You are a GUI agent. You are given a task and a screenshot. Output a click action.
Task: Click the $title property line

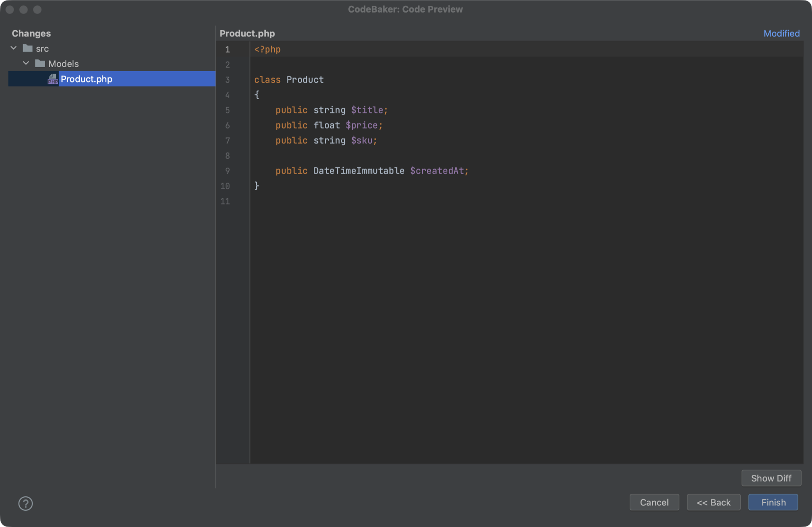(332, 110)
